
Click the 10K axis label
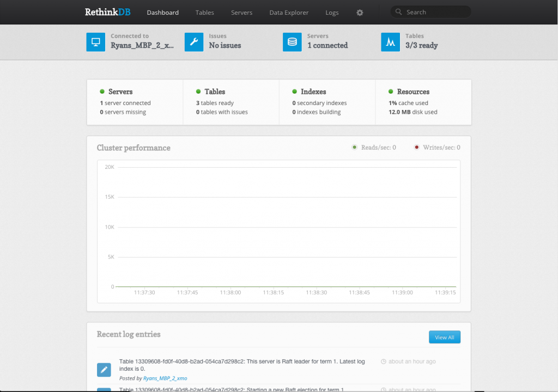pyautogui.click(x=110, y=227)
